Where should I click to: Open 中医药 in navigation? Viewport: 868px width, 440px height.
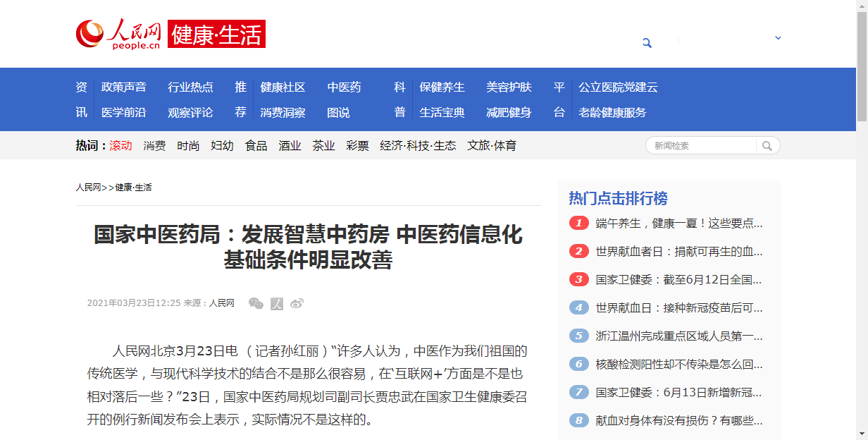coord(344,87)
